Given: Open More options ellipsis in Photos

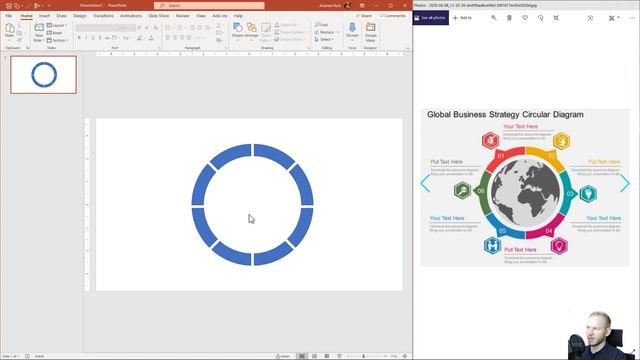Looking at the screenshot, I should coord(632,18).
